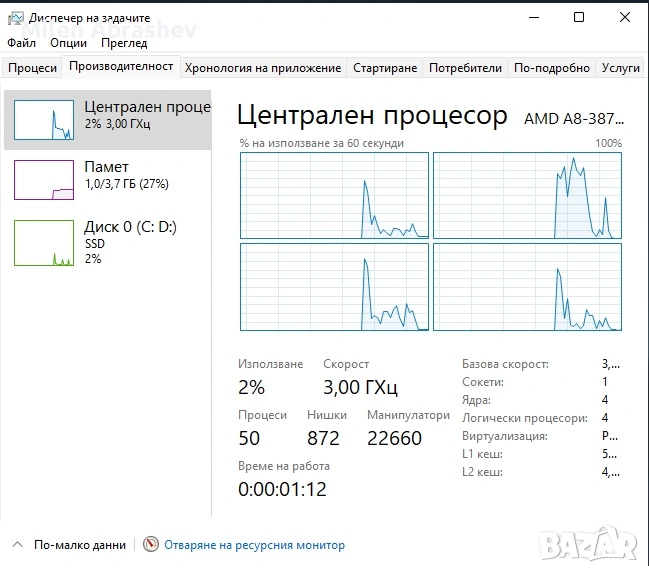Switch to the Услуги tab
The image size is (649, 573).
coord(621,68)
